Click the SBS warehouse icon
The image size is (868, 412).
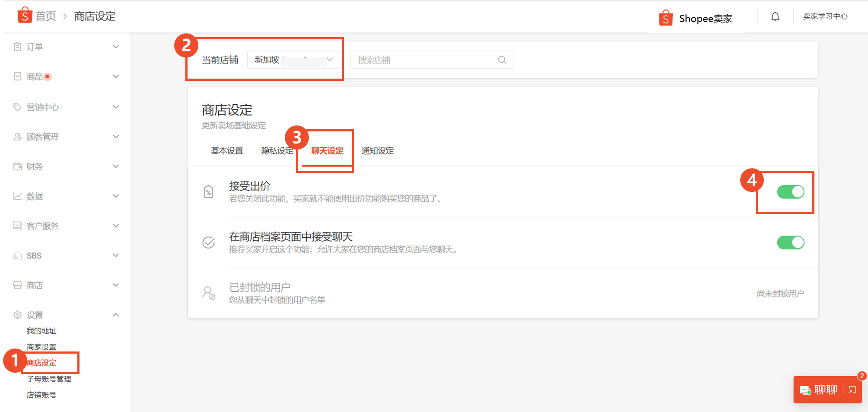[17, 256]
